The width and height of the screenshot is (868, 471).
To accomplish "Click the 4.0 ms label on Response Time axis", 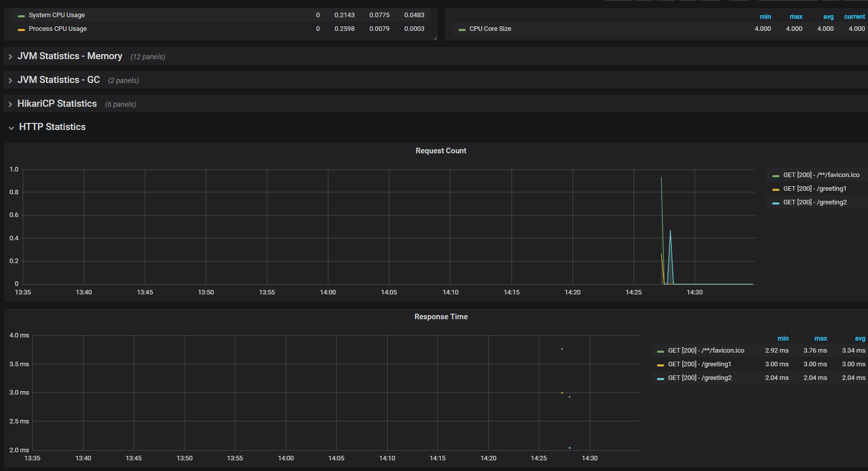I will pos(19,335).
